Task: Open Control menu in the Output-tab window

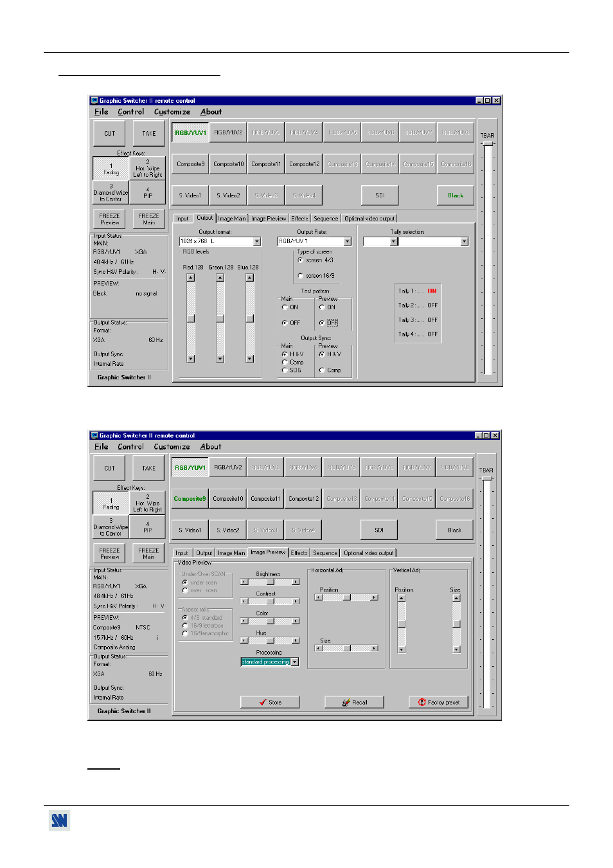Action: point(131,112)
